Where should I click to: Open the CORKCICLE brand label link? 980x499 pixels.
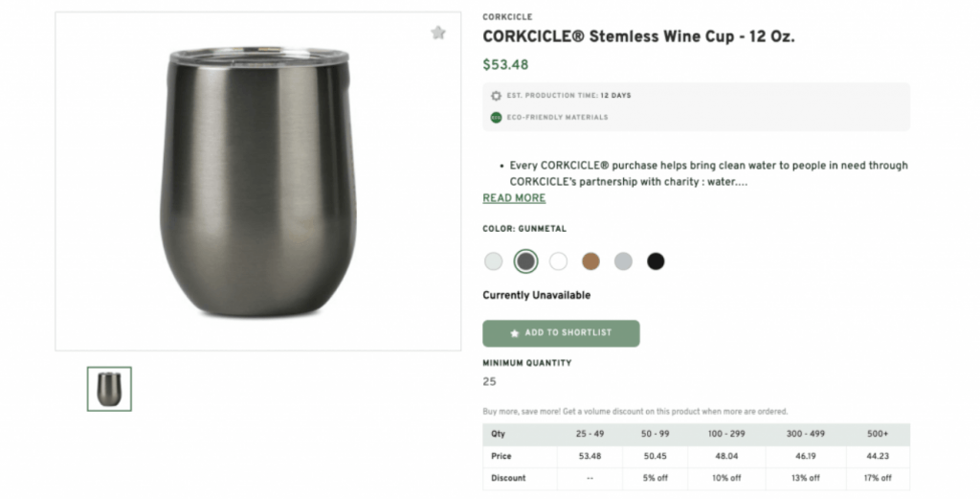click(507, 17)
